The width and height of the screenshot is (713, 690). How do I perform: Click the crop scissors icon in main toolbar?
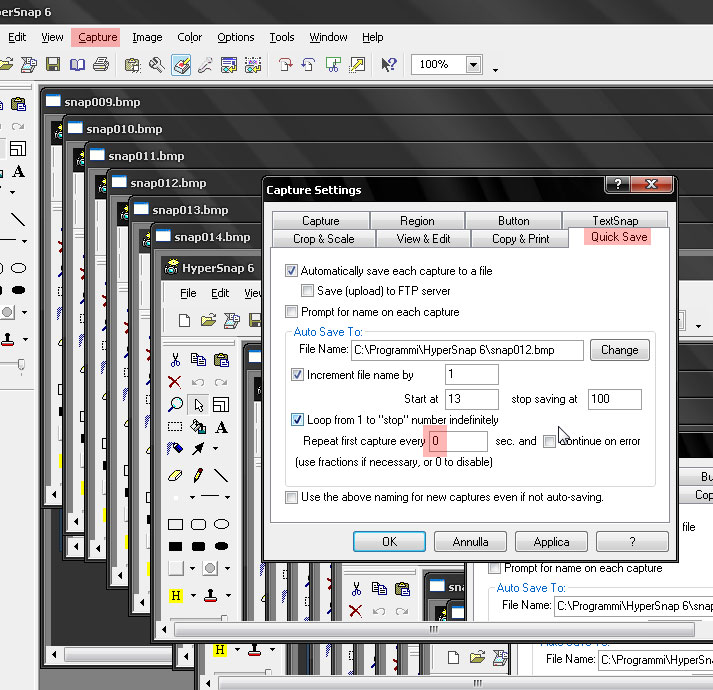tap(333, 65)
